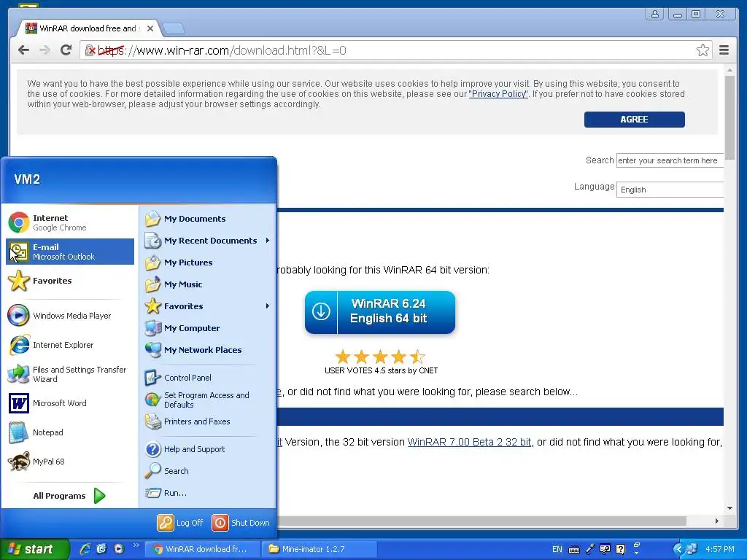
Task: Click the star rating graphic
Action: (x=379, y=356)
